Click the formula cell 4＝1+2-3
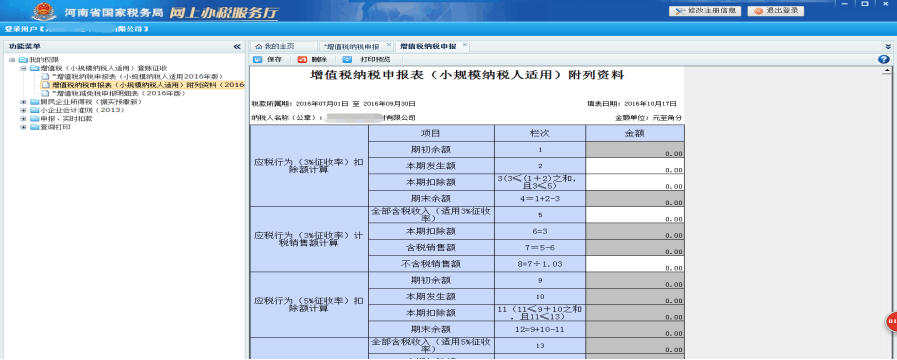The image size is (897, 360). tap(540, 199)
